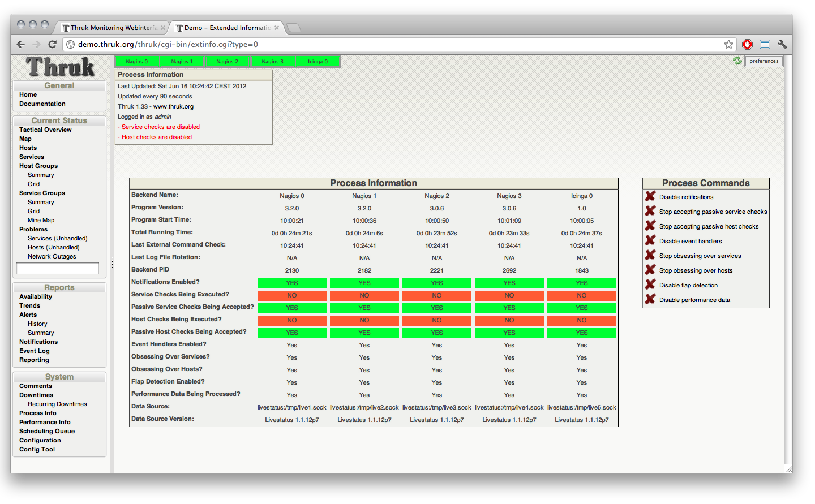The image size is (815, 504).
Task: Open Map under Current Status
Action: click(x=25, y=139)
